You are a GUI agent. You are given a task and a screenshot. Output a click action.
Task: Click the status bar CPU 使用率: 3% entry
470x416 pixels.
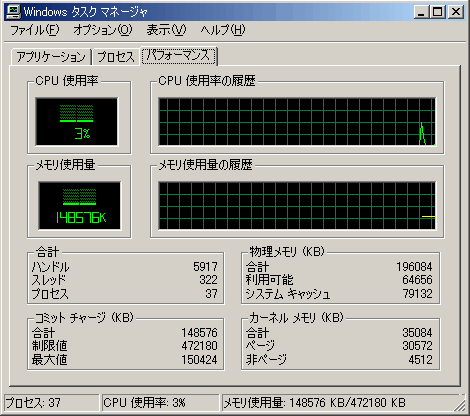pyautogui.click(x=160, y=403)
